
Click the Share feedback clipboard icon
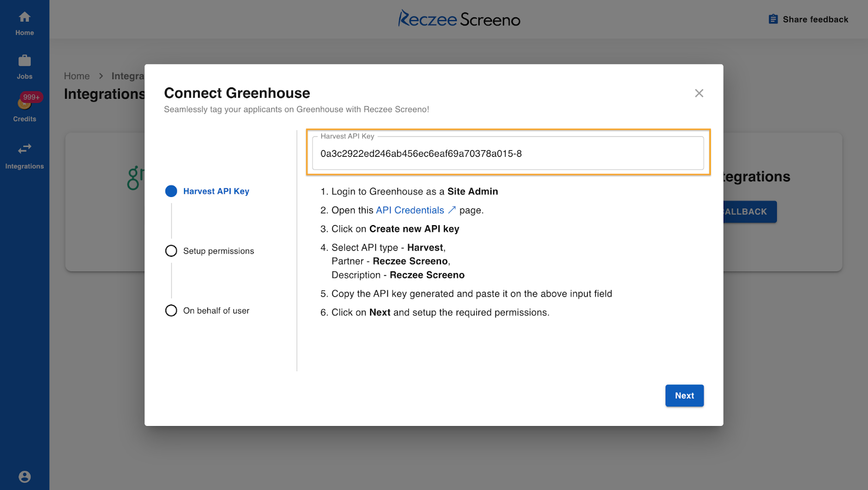773,19
